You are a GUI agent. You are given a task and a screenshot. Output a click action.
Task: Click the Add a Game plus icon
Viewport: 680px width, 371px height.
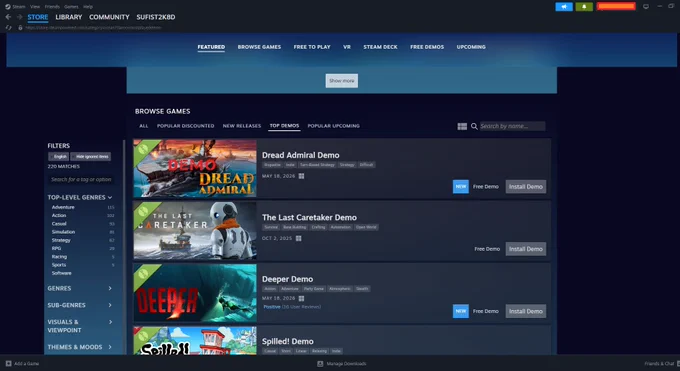point(9,364)
